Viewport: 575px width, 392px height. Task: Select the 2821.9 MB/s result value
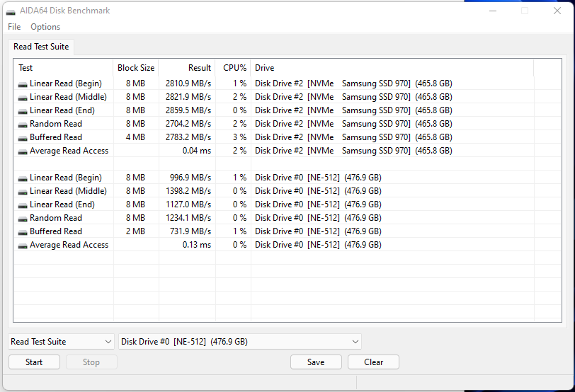(188, 97)
